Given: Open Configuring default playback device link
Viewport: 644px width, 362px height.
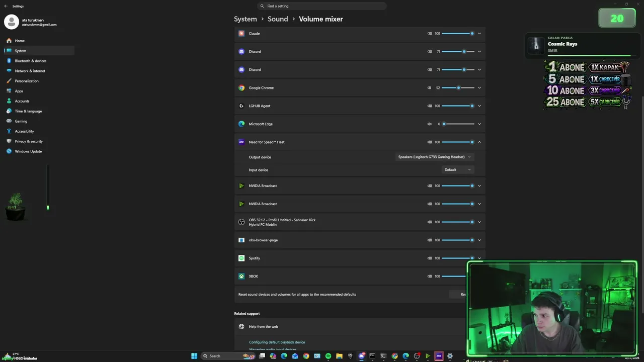Looking at the screenshot, I should (x=277, y=342).
